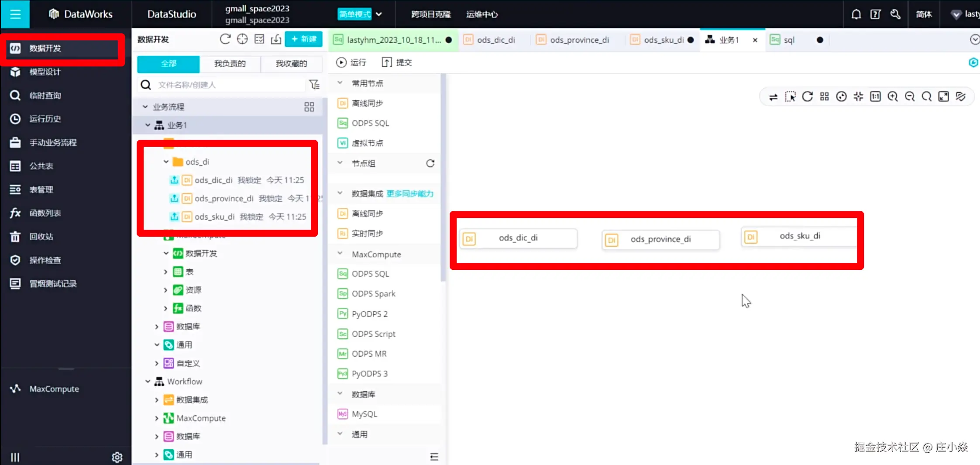The image size is (980, 465).
Task: Follow the 更多同步能力 link
Action: point(410,194)
